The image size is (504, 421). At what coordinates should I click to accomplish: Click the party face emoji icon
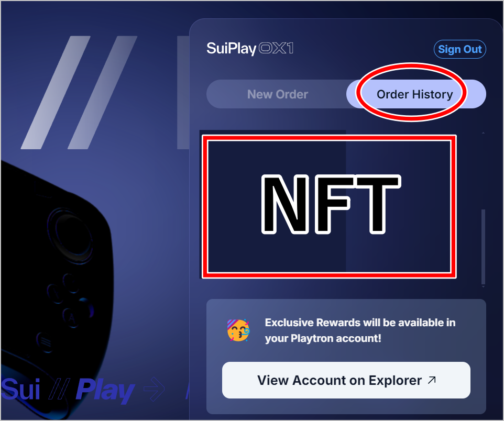(238, 330)
